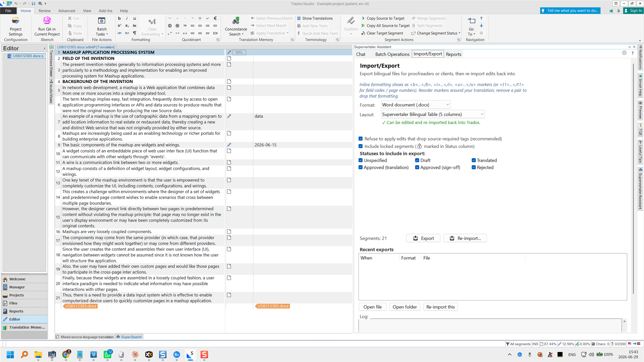The height and width of the screenshot is (362, 644).
Task: Toggle 'Refuse to apply edits that drop source-required tags'
Action: [x=361, y=139]
